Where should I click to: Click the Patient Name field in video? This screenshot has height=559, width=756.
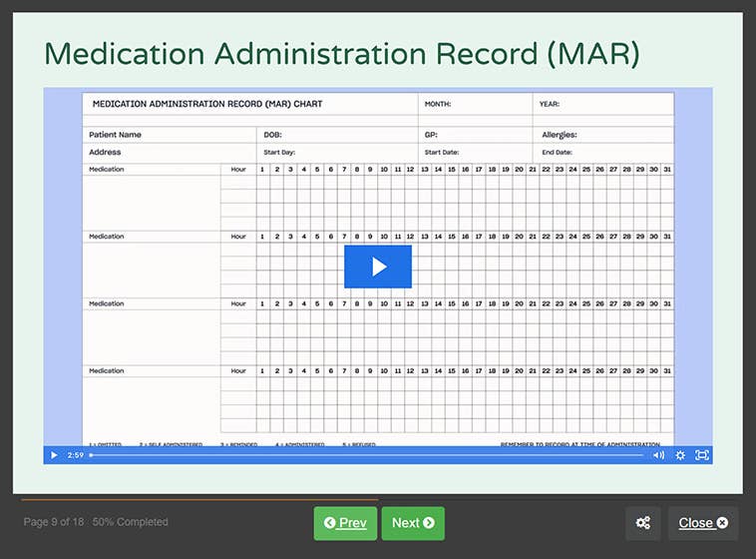coord(116,135)
